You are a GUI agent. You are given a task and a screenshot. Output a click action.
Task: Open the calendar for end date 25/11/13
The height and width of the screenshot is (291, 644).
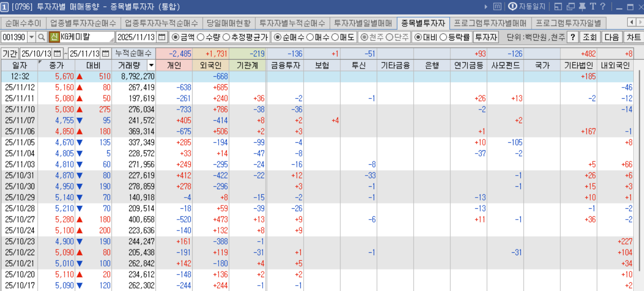click(x=106, y=54)
